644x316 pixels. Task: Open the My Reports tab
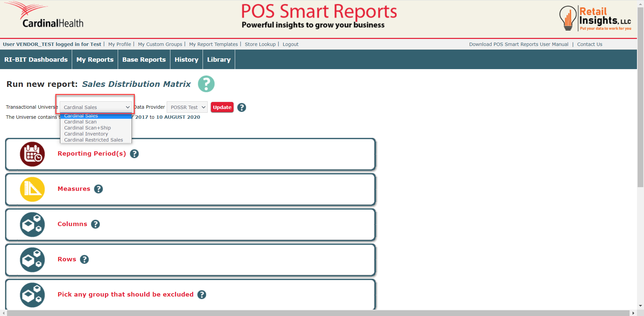coord(95,60)
